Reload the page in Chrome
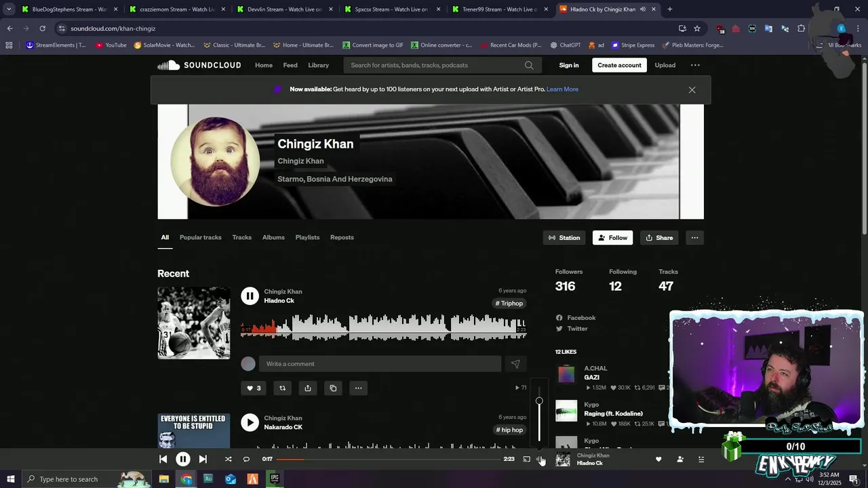 click(42, 28)
